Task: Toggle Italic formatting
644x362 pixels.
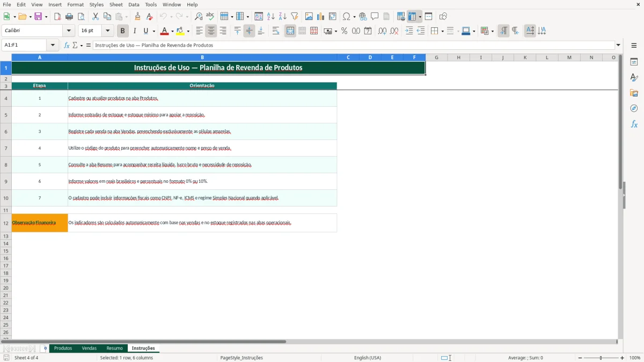Action: (135, 31)
